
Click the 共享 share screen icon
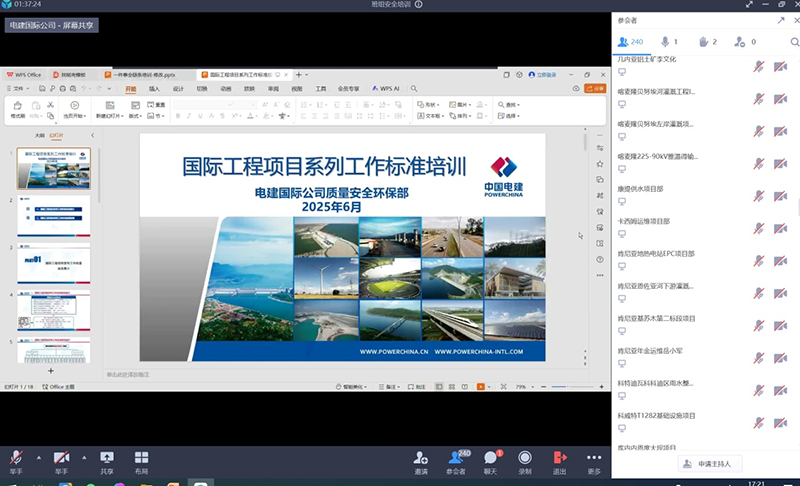pos(107,458)
